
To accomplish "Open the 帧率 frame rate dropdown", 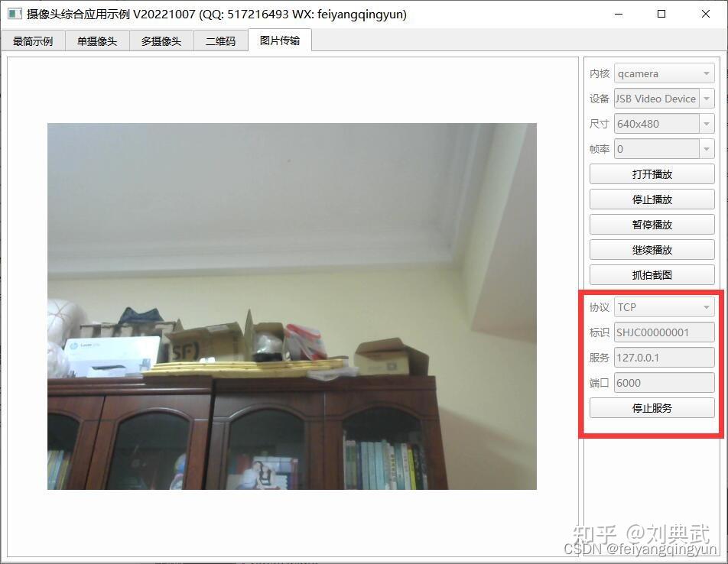I will (x=662, y=148).
